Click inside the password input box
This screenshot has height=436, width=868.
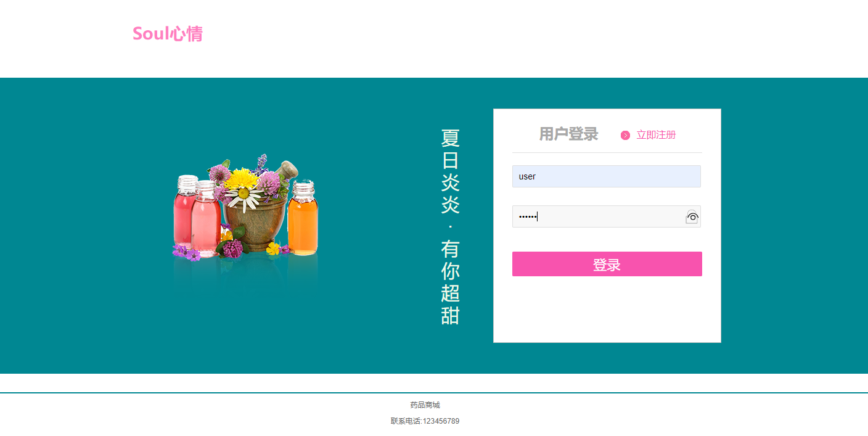[592, 216]
